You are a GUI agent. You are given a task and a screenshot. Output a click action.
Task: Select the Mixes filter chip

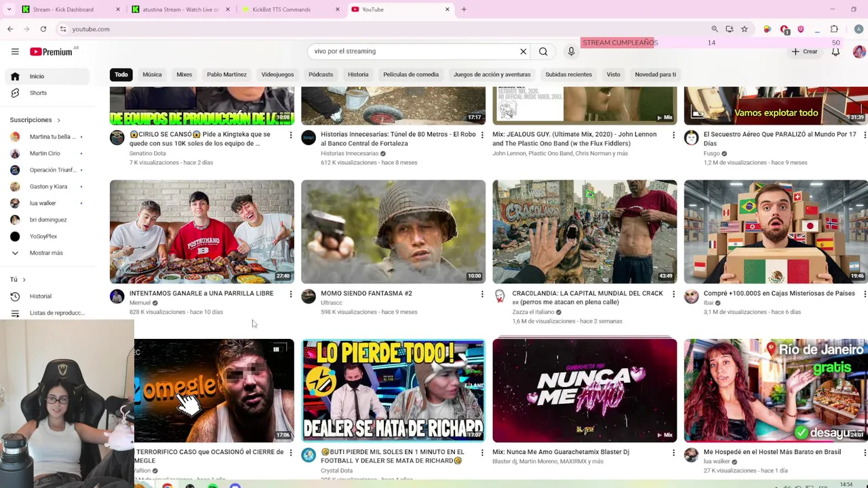click(184, 75)
